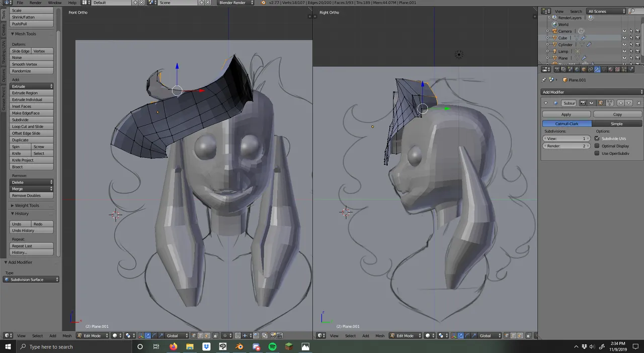Screen dimensions: 644x353
Task: Open the Modifiers wrench tab in Properties
Action: (597, 69)
